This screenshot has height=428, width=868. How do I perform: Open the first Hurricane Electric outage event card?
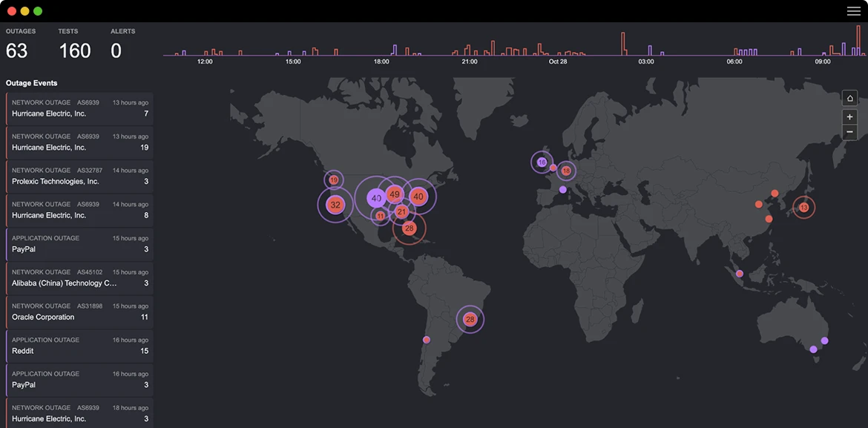click(x=79, y=108)
